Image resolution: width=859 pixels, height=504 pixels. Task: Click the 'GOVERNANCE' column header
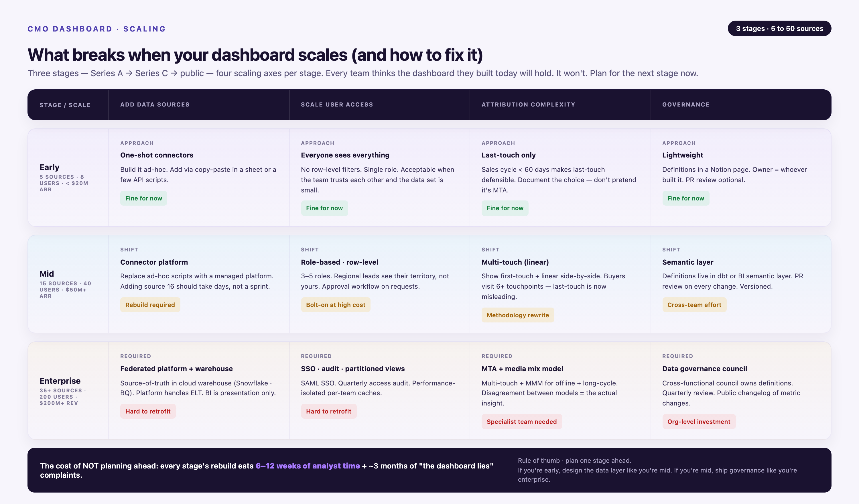pos(685,105)
